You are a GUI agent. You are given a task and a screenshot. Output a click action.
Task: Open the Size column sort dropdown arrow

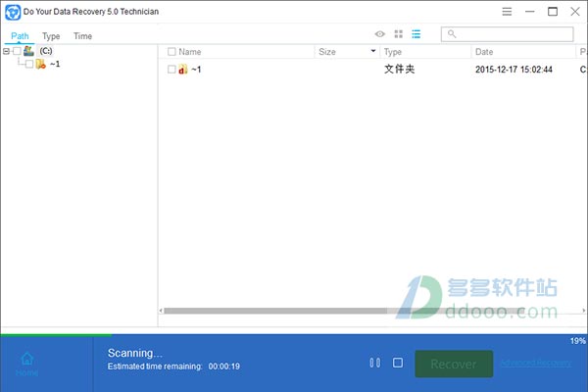[373, 51]
